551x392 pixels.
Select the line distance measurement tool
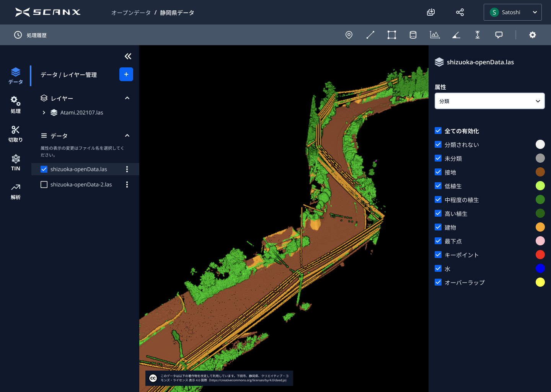(370, 35)
